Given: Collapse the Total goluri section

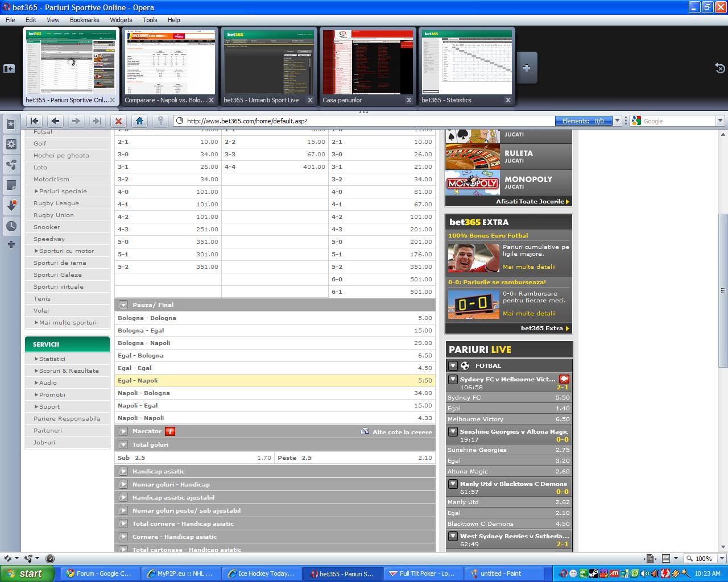Looking at the screenshot, I should point(123,445).
